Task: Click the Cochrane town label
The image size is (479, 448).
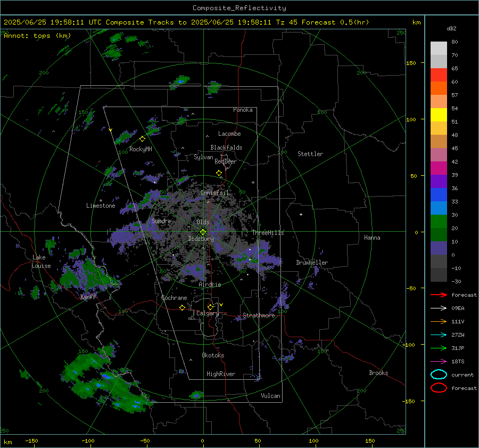Action: (x=174, y=298)
